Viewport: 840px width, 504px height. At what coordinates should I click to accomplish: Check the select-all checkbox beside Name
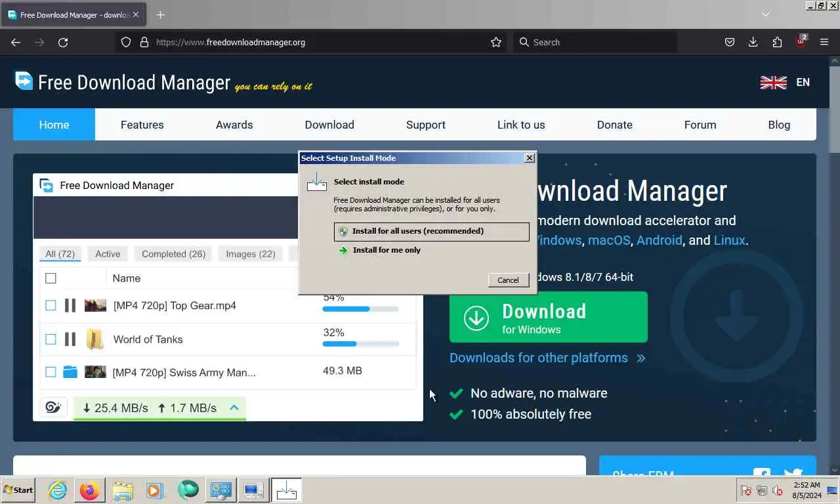coord(51,278)
